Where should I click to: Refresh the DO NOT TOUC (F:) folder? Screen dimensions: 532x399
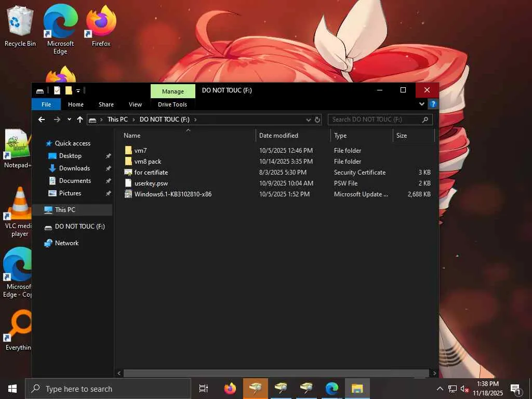pos(317,120)
